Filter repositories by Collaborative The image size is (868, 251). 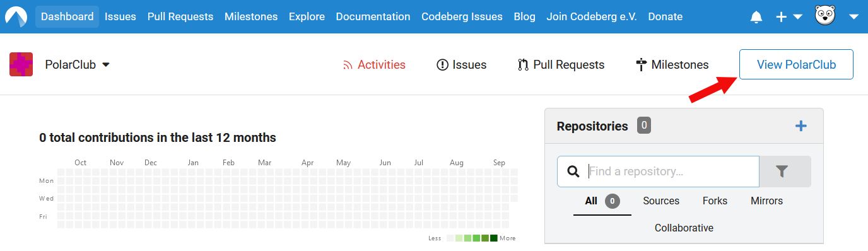684,228
